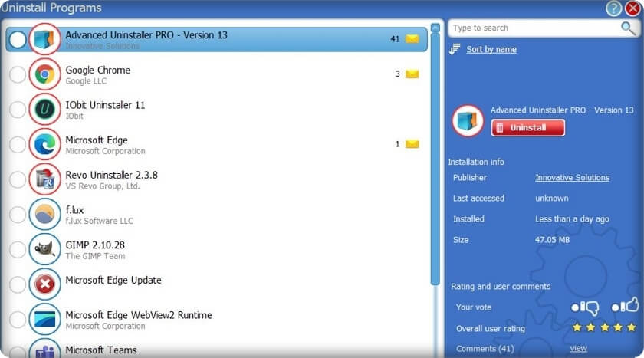Screen dimensions: 644x358
Task: Select the IObit Uninstaller 11 radio button
Action: [x=18, y=110]
